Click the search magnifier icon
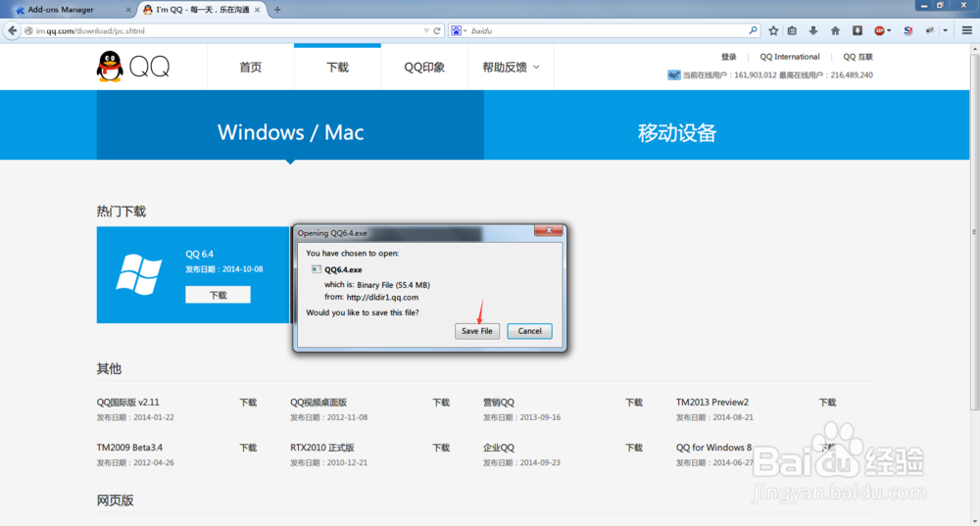Image resolution: width=980 pixels, height=526 pixels. pyautogui.click(x=753, y=30)
